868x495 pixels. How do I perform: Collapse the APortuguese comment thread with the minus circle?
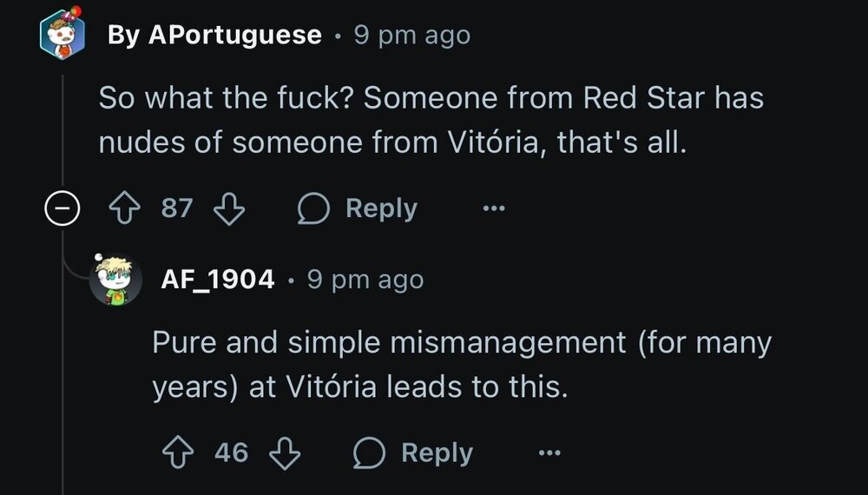[x=63, y=210]
